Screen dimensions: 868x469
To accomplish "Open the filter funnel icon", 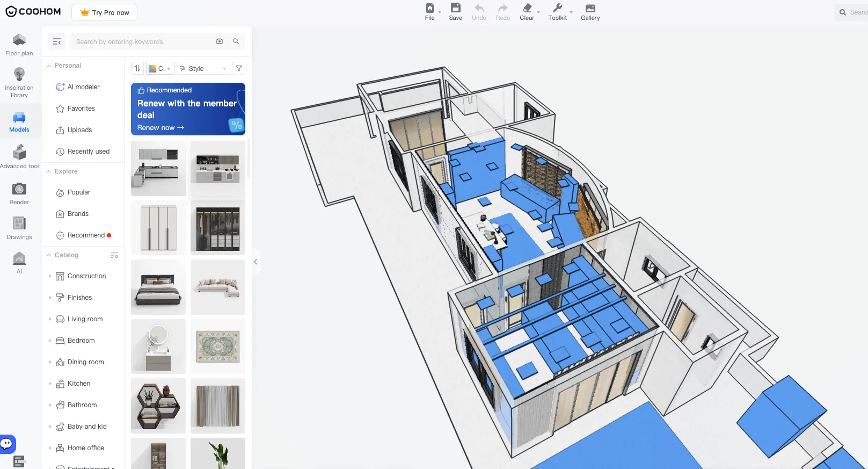I will tap(239, 68).
